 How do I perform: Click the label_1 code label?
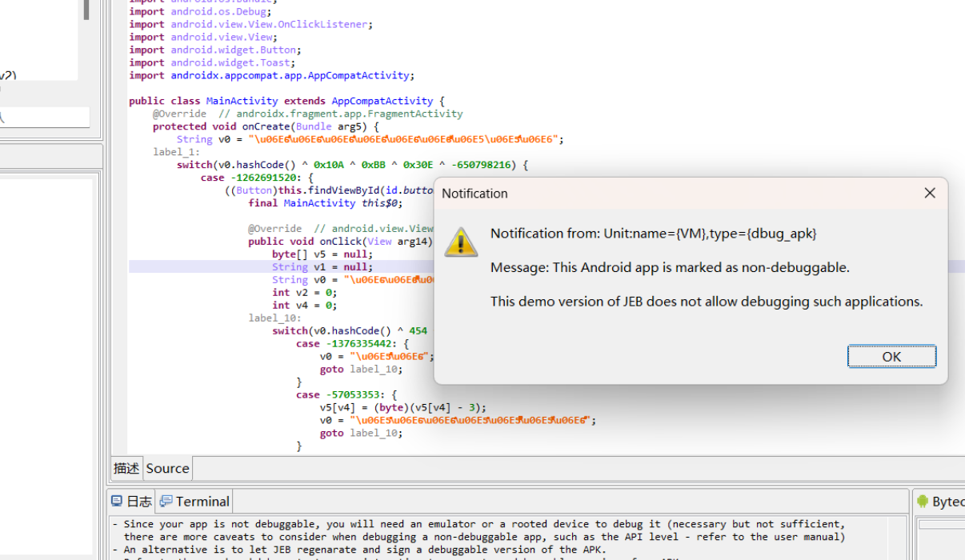point(176,152)
